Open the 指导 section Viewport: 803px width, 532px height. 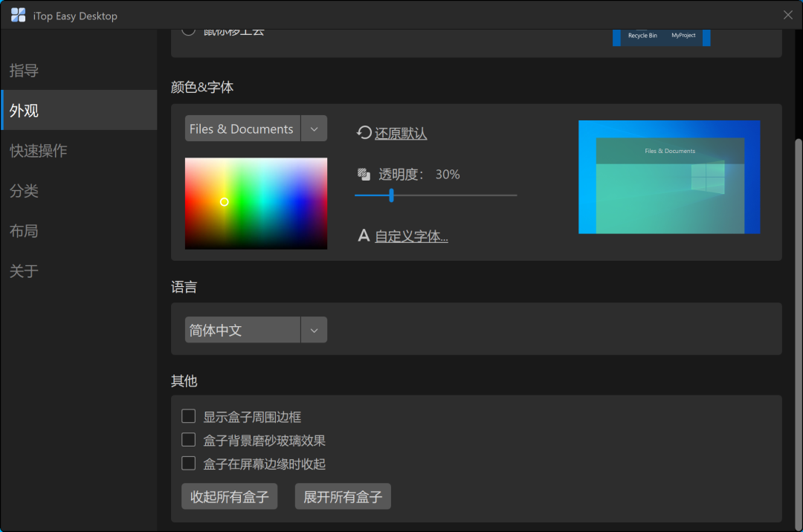[x=79, y=70]
